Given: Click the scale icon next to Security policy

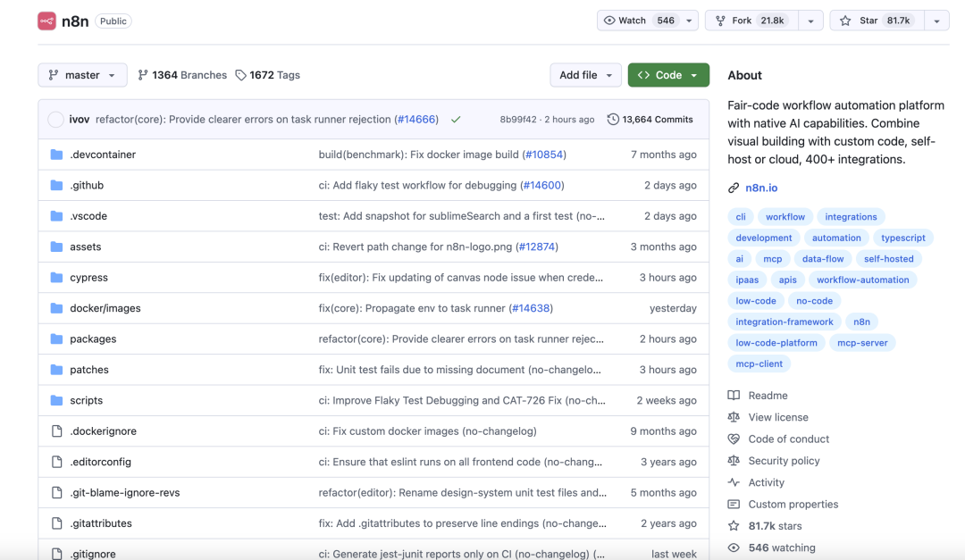Looking at the screenshot, I should tap(734, 460).
